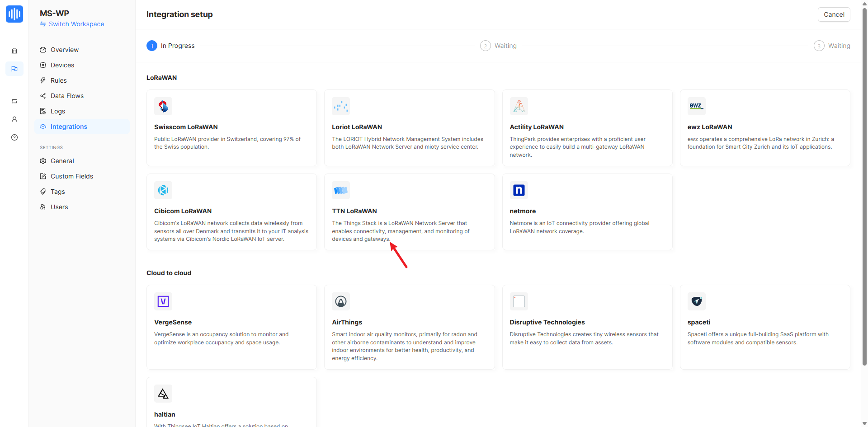Image resolution: width=868 pixels, height=427 pixels.
Task: Click the Data Flows share icon
Action: (43, 96)
